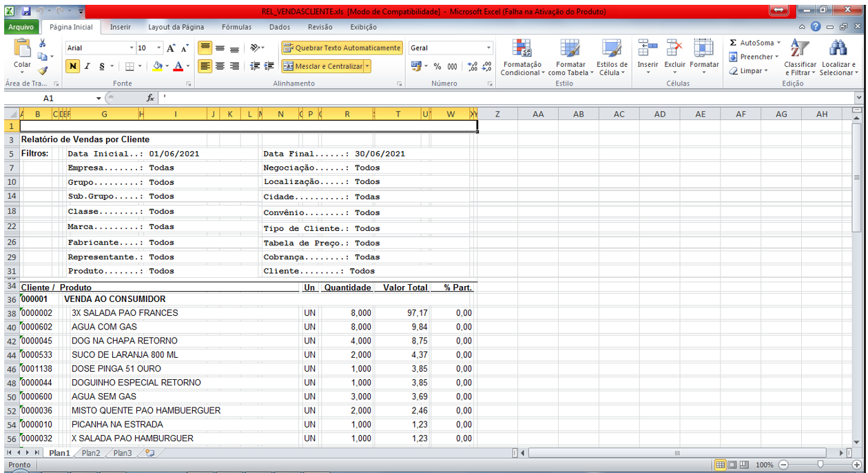This screenshot has height=473, width=868.
Task: Open the font name dropdown (Arial)
Action: 132,48
